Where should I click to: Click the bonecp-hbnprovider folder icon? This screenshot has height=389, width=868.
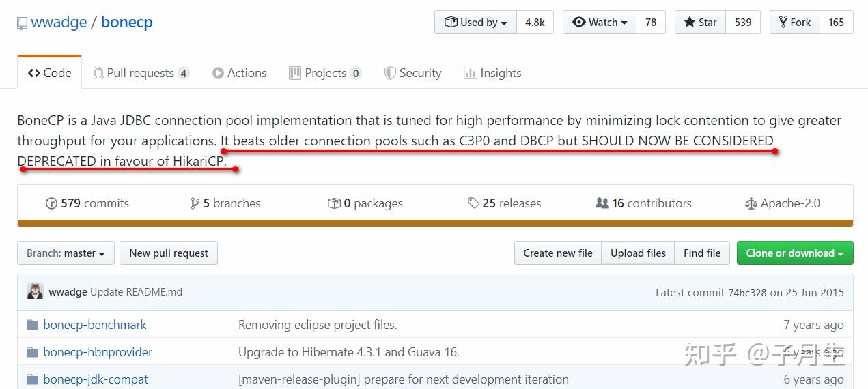click(x=32, y=352)
